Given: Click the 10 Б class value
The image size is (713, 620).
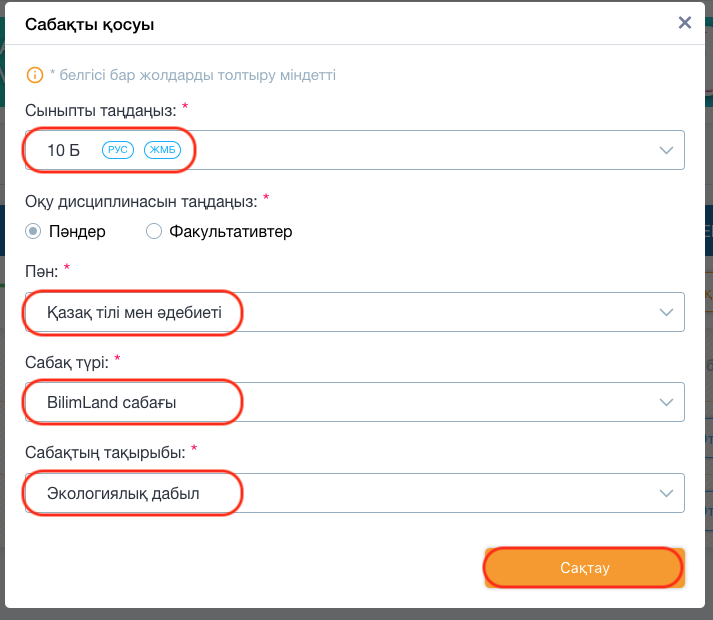Looking at the screenshot, I should click(x=64, y=150).
